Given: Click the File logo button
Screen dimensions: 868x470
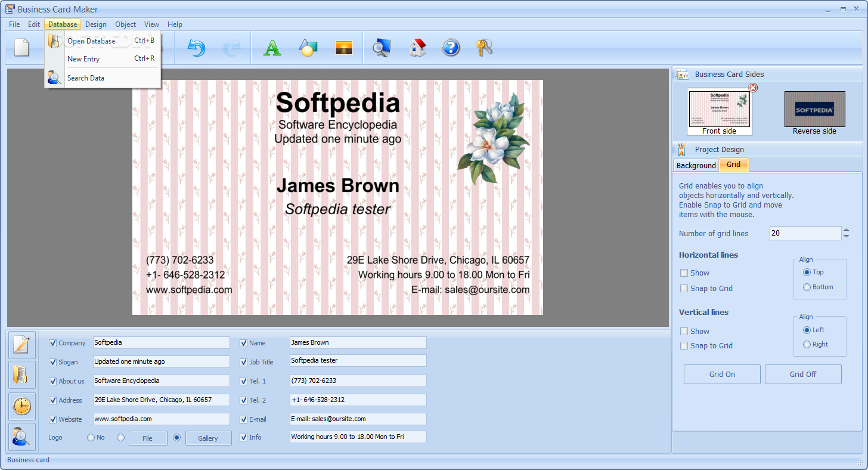Looking at the screenshot, I should (x=148, y=438).
